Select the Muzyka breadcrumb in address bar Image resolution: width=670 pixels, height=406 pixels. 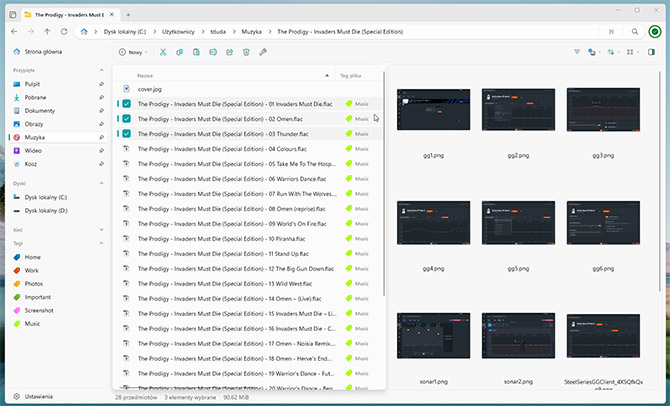(x=252, y=32)
